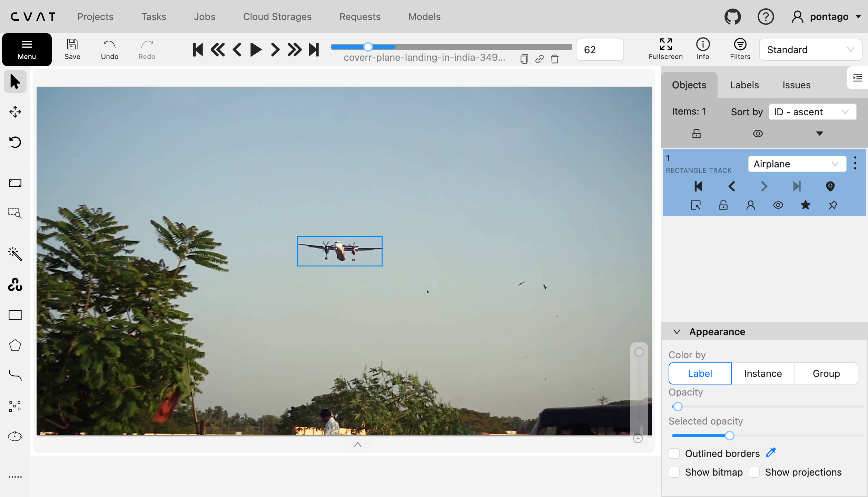868x497 pixels.
Task: Enable Show projections checkbox
Action: coord(754,472)
